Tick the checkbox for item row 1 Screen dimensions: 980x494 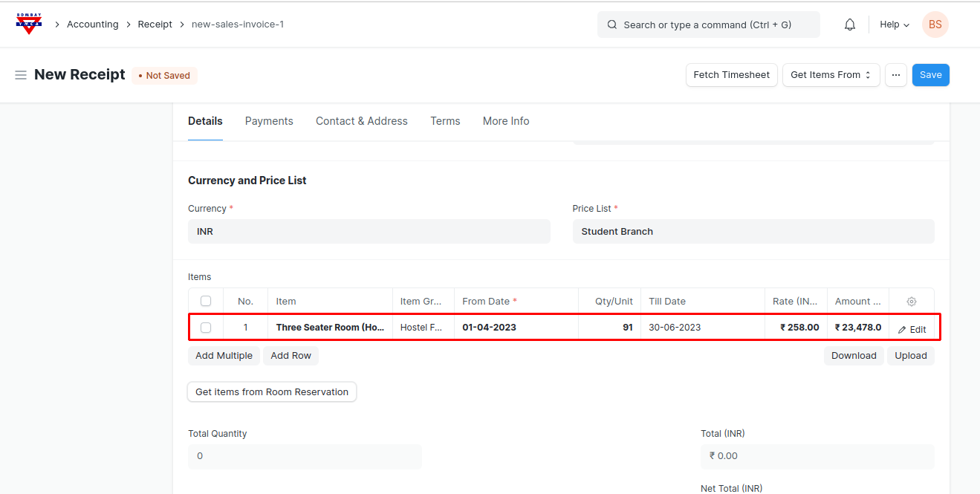coord(206,328)
